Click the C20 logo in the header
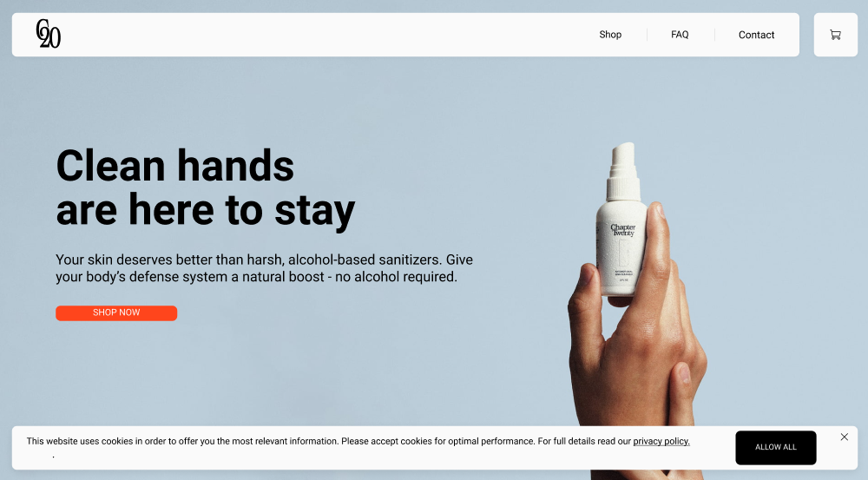The height and width of the screenshot is (480, 868). (48, 34)
